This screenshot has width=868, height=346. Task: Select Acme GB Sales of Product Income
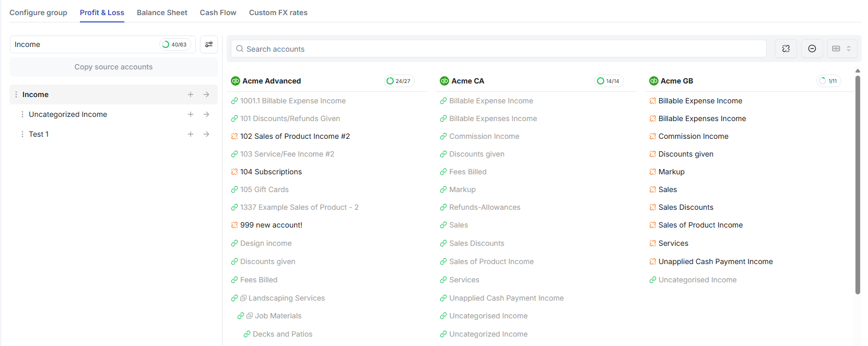700,225
